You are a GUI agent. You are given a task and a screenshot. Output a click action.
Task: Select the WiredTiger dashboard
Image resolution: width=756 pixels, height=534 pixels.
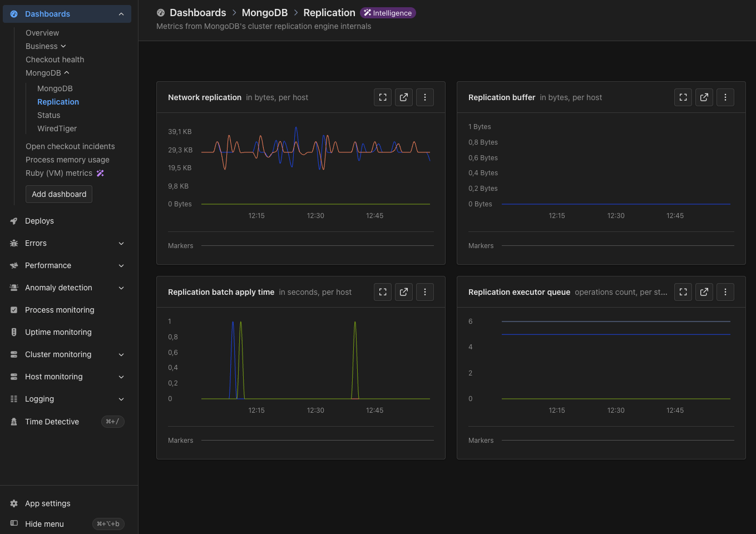click(x=57, y=128)
